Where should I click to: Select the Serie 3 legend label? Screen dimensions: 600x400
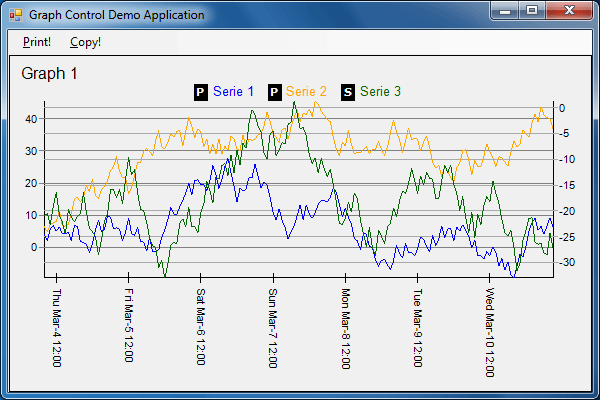[x=380, y=91]
